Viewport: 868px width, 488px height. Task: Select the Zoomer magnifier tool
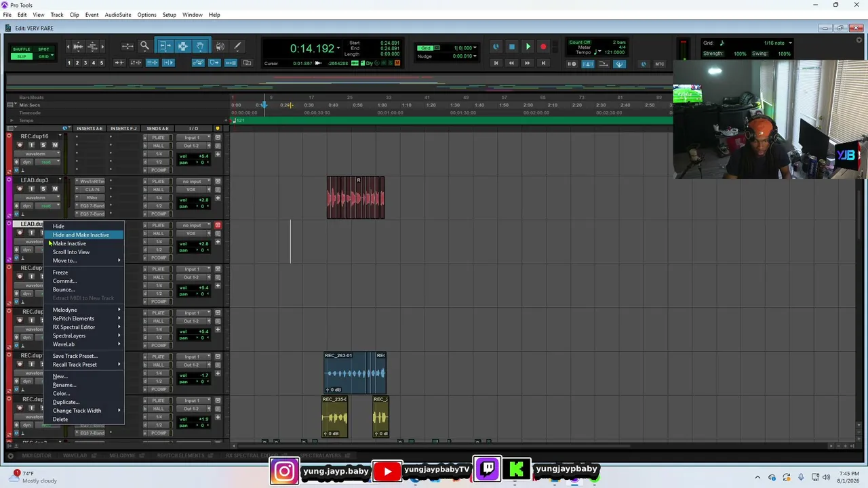[x=144, y=46]
